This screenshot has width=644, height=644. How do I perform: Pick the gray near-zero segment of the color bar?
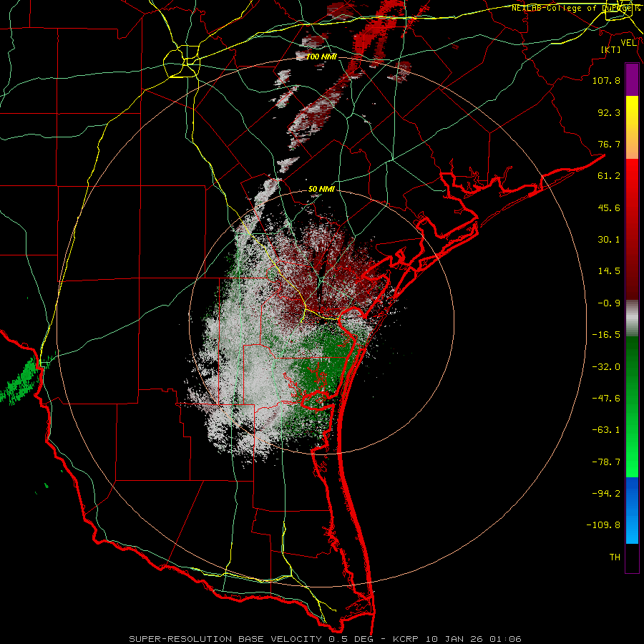pyautogui.click(x=632, y=318)
